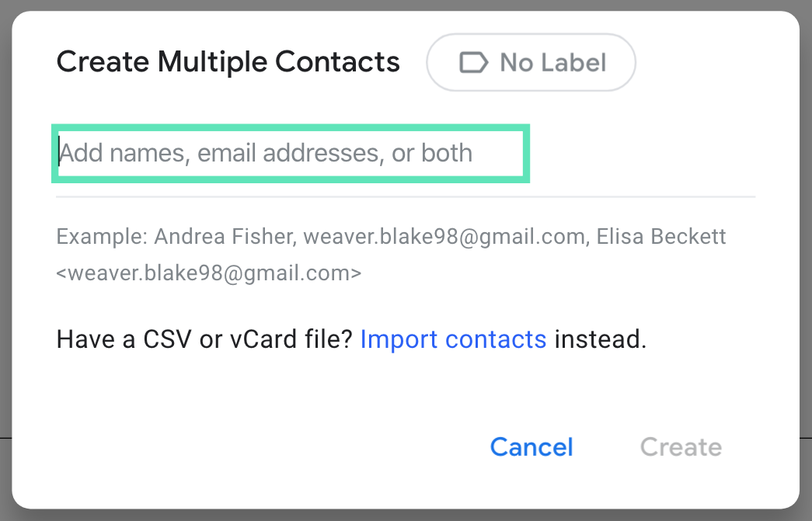Image resolution: width=812 pixels, height=521 pixels.
Task: Click the label tag icon
Action: 474,62
